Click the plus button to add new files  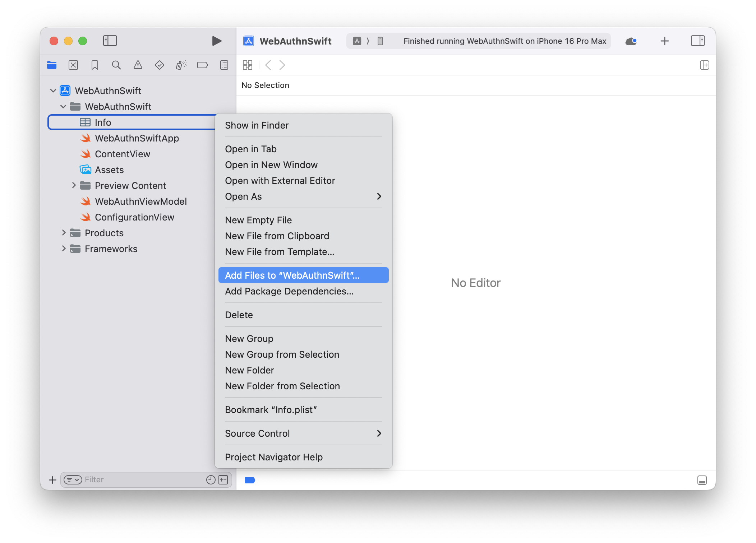[x=52, y=480]
